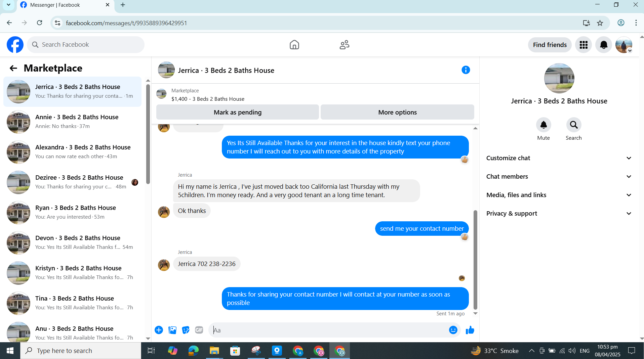Open more actions plus icon in composer

click(x=159, y=330)
